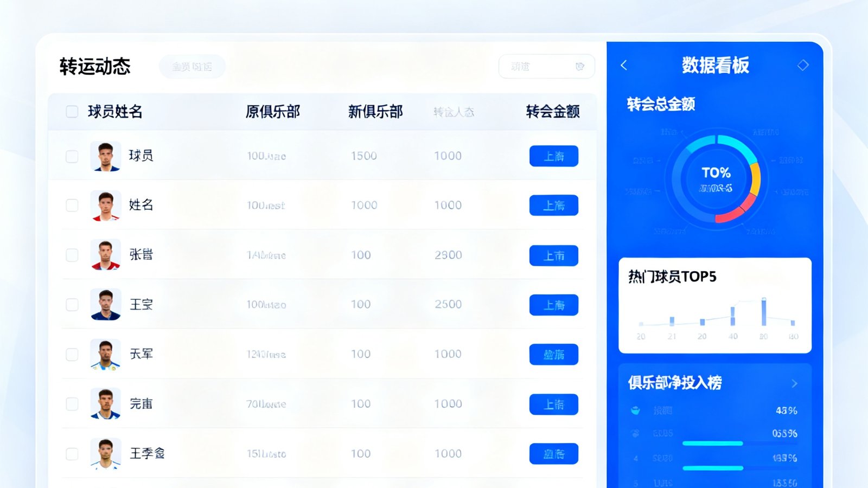Click the search input field at top
The height and width of the screenshot is (488, 868).
click(x=546, y=67)
